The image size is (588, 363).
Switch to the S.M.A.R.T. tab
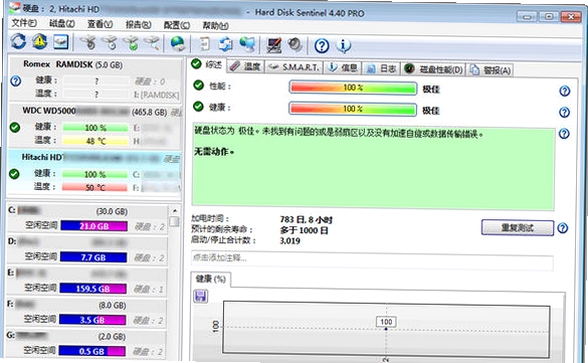click(294, 67)
